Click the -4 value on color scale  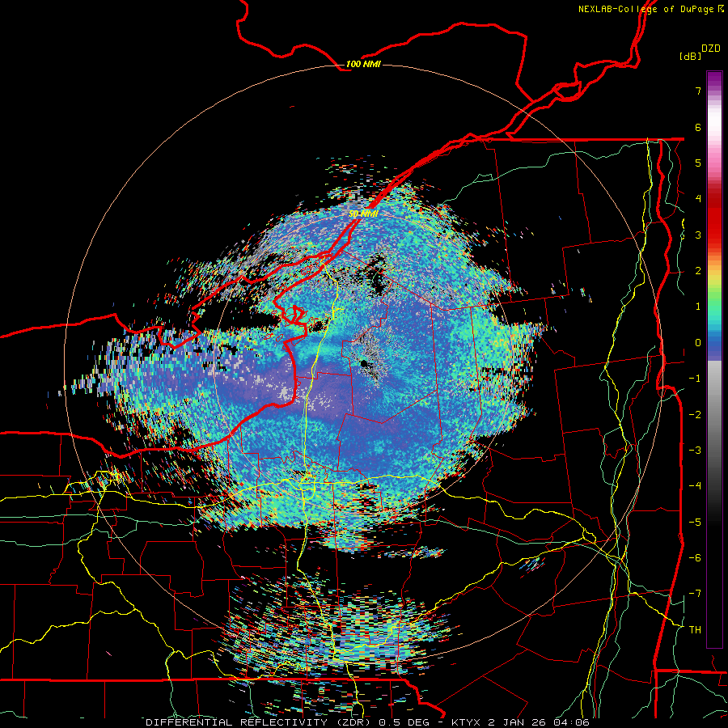pyautogui.click(x=695, y=486)
